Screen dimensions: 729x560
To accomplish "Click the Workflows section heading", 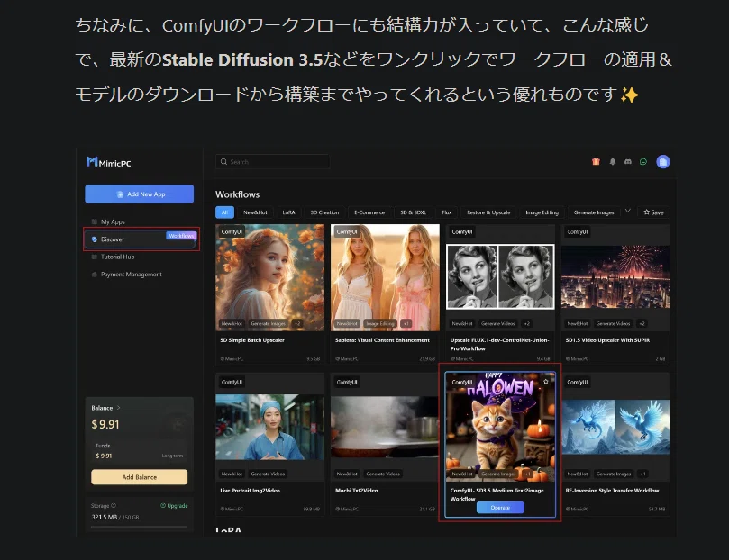I will click(237, 194).
